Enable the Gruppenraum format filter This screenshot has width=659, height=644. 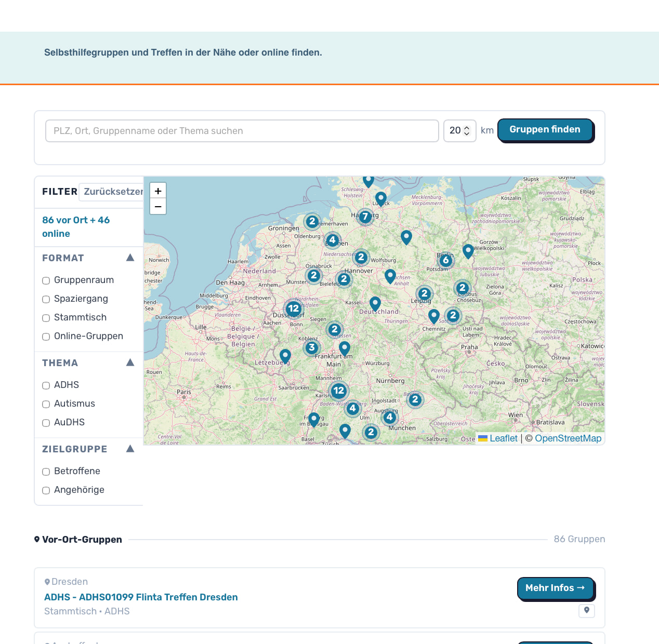click(x=46, y=280)
